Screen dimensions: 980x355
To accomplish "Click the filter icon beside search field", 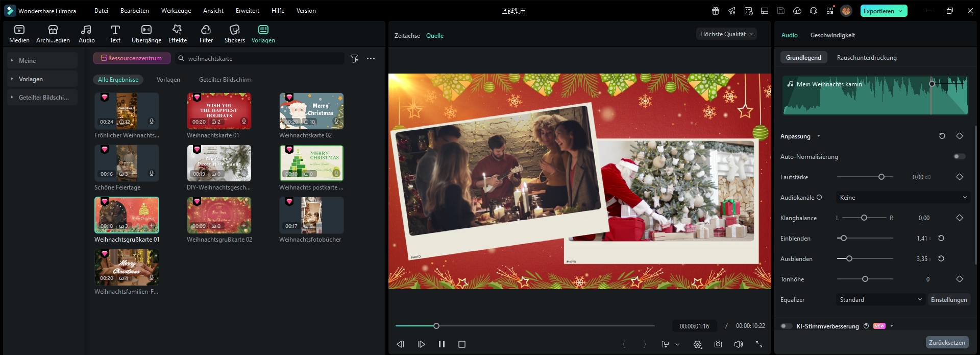I will click(355, 59).
